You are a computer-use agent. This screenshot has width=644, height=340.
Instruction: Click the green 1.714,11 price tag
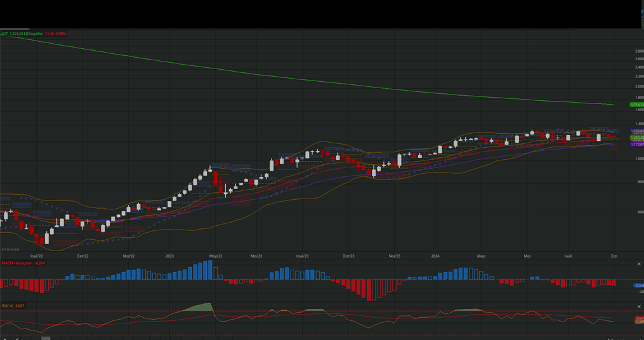pos(637,105)
